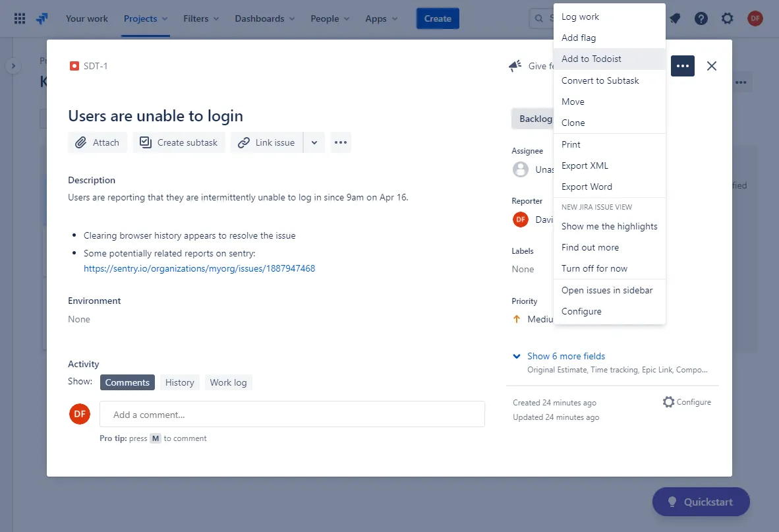The image size is (779, 532).
Task: Open the People dropdown
Action: click(x=330, y=18)
